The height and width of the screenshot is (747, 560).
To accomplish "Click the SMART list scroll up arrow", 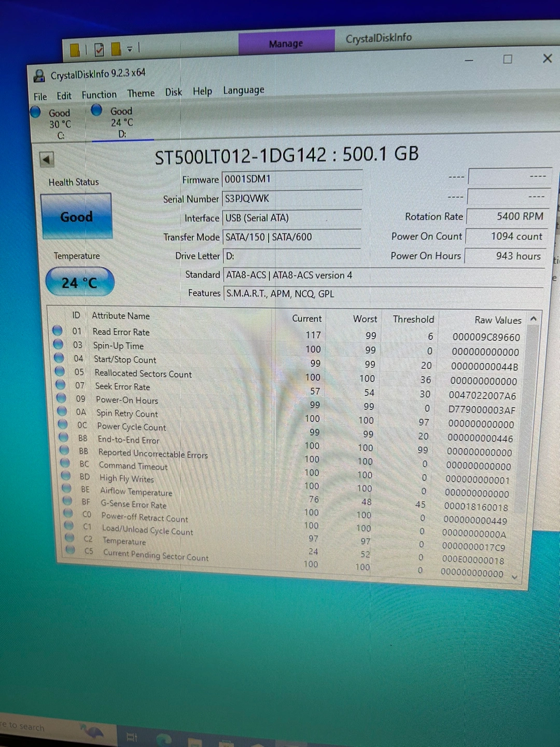I will [x=533, y=319].
